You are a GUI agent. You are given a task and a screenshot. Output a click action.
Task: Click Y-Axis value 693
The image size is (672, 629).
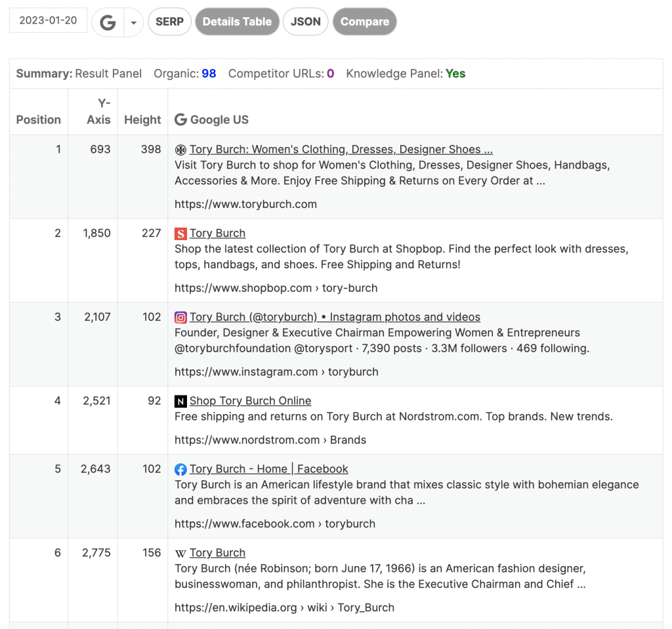[100, 149]
